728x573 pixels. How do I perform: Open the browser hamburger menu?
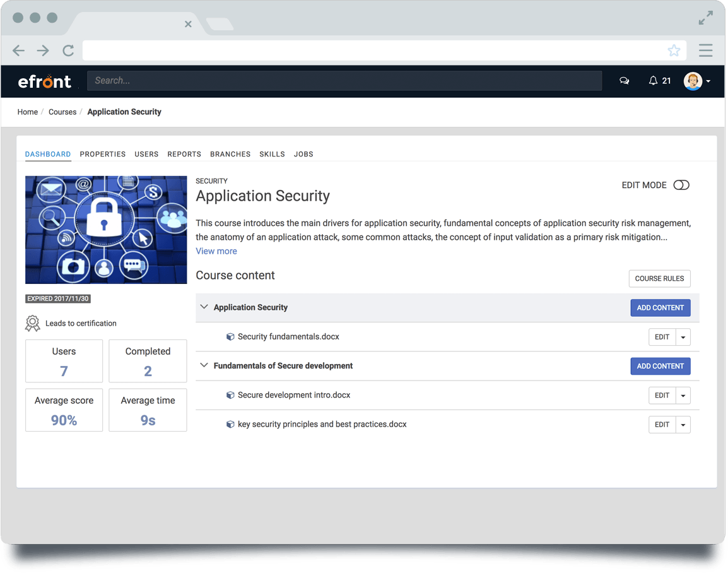(x=705, y=50)
